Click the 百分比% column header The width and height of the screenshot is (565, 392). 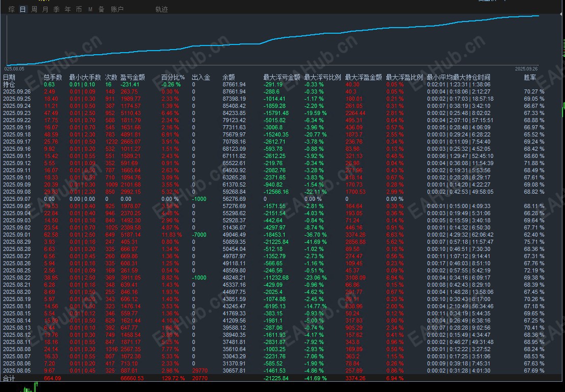[x=173, y=77]
